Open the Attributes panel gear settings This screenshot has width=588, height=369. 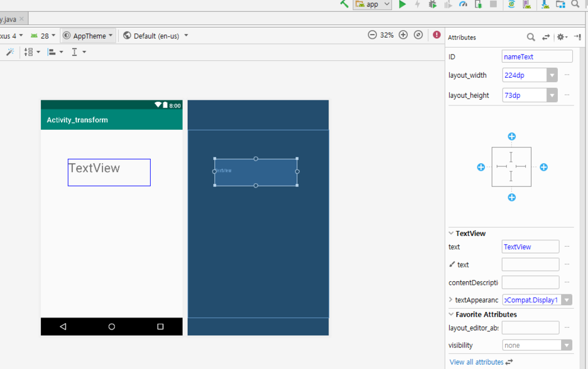point(562,37)
